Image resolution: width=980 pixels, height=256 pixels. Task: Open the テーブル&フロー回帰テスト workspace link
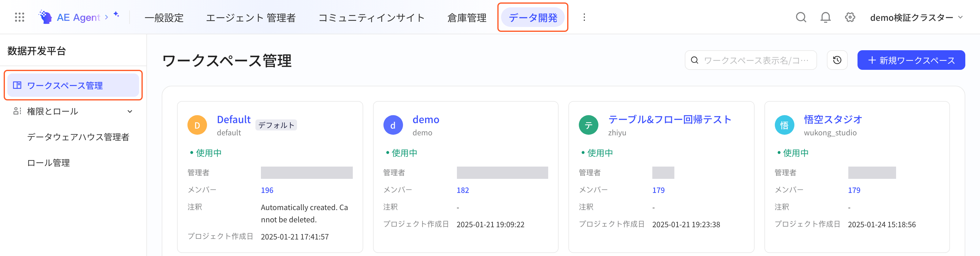click(x=669, y=119)
